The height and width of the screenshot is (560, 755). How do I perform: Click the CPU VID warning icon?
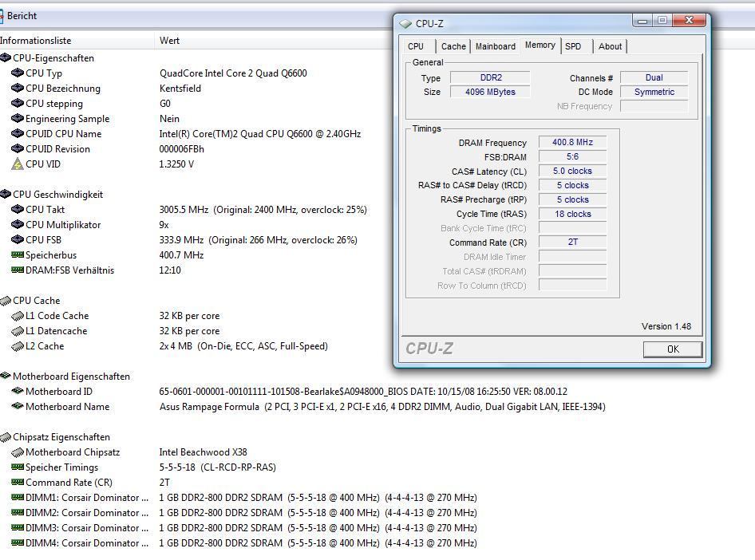[x=18, y=164]
